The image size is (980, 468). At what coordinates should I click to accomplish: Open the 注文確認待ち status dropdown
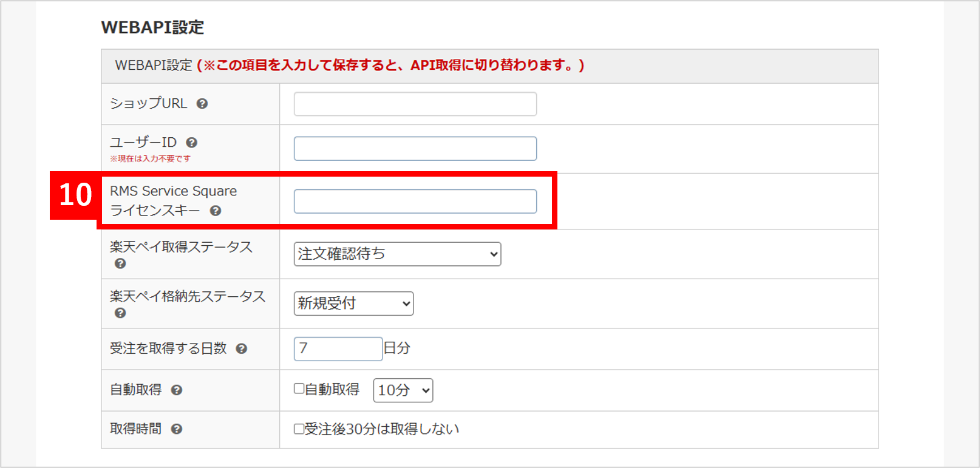click(x=397, y=254)
